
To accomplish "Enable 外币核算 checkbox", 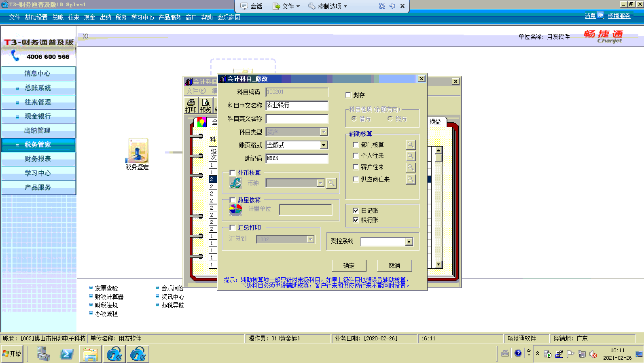I will [x=232, y=173].
